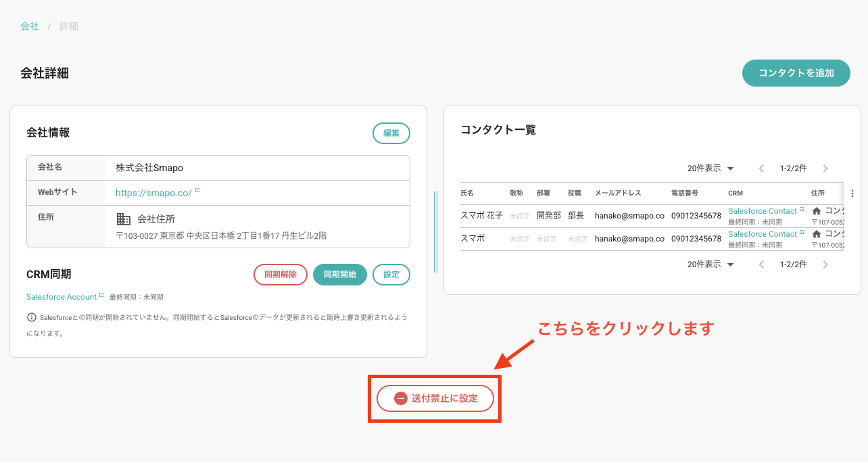The width and height of the screenshot is (868, 462).
Task: Click the vertical panel splitter between cards
Action: (435, 232)
